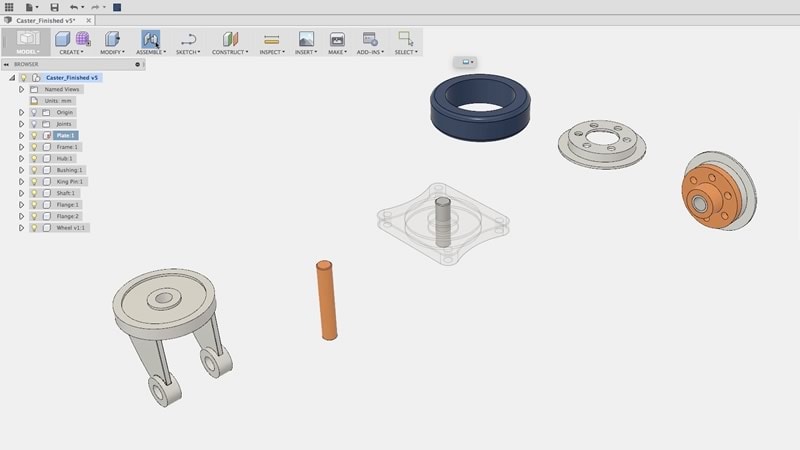Viewport: 800px width, 450px height.
Task: Undo the last action
Action: point(74,7)
